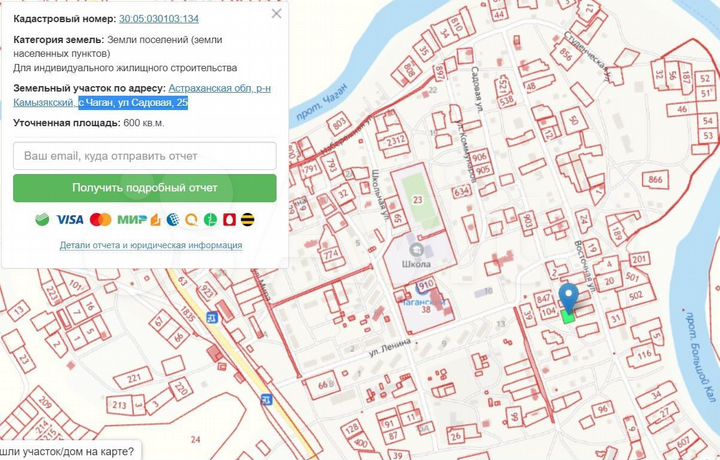Click the upper bus stop icon on the road
The image size is (720, 460).
click(x=211, y=317)
